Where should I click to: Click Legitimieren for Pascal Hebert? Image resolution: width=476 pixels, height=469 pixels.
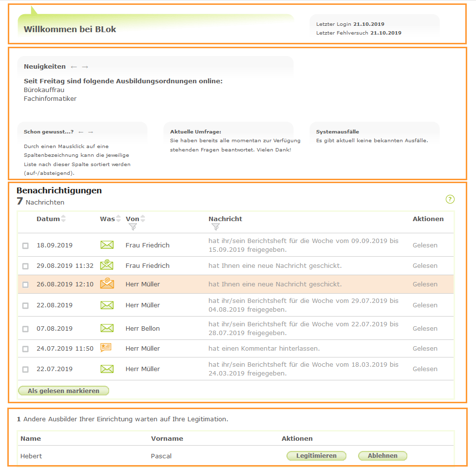pos(316,456)
